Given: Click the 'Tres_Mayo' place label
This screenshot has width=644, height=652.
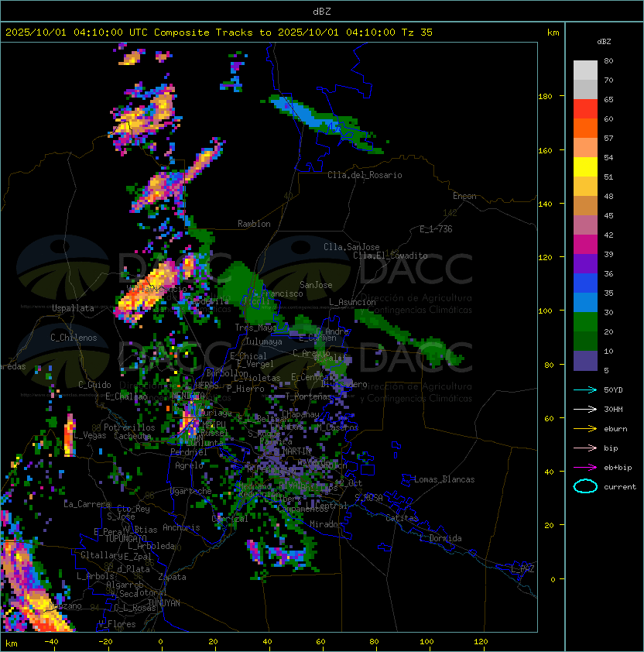Looking at the screenshot, I should (x=255, y=328).
